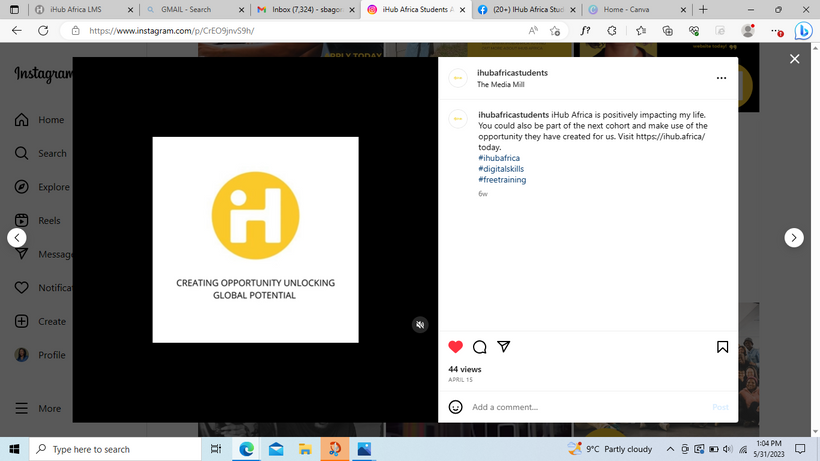Click the ihubafricastudents username in header
This screenshot has height=461, width=820.
(512, 73)
